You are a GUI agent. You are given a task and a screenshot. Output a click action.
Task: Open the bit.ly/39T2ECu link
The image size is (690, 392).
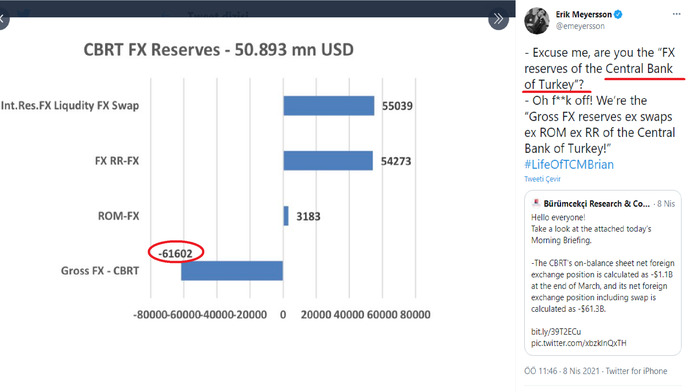(x=556, y=332)
